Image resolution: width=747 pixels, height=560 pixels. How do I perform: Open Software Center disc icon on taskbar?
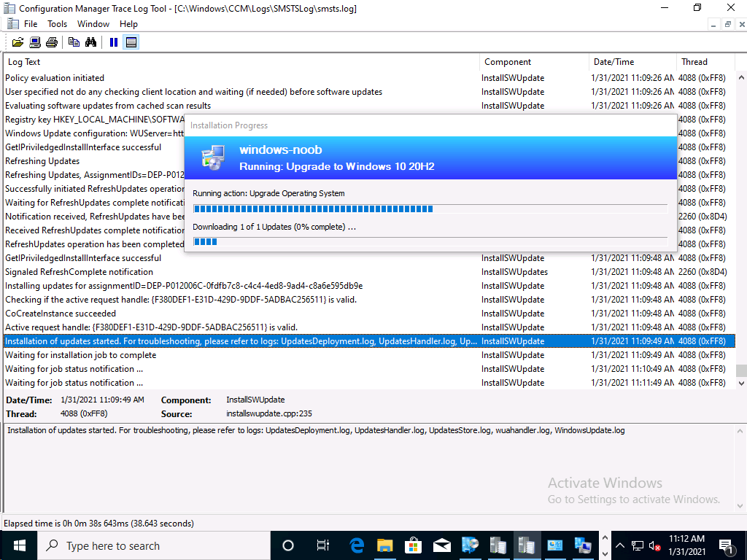[471, 545]
